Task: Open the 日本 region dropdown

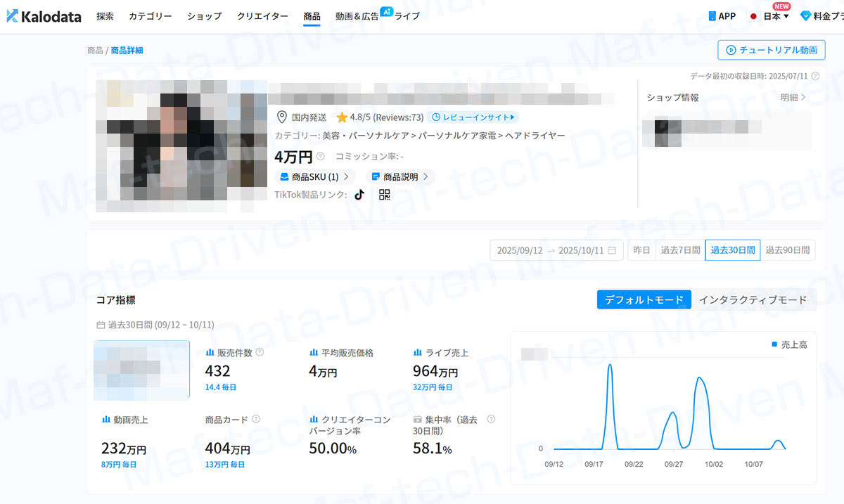Action: (x=771, y=16)
